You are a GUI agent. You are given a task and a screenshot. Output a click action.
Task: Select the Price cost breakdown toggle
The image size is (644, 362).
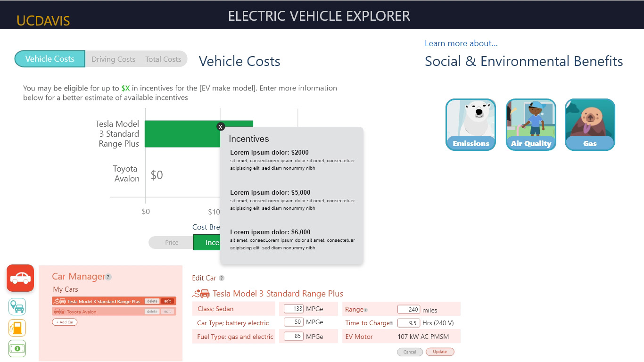click(x=171, y=243)
